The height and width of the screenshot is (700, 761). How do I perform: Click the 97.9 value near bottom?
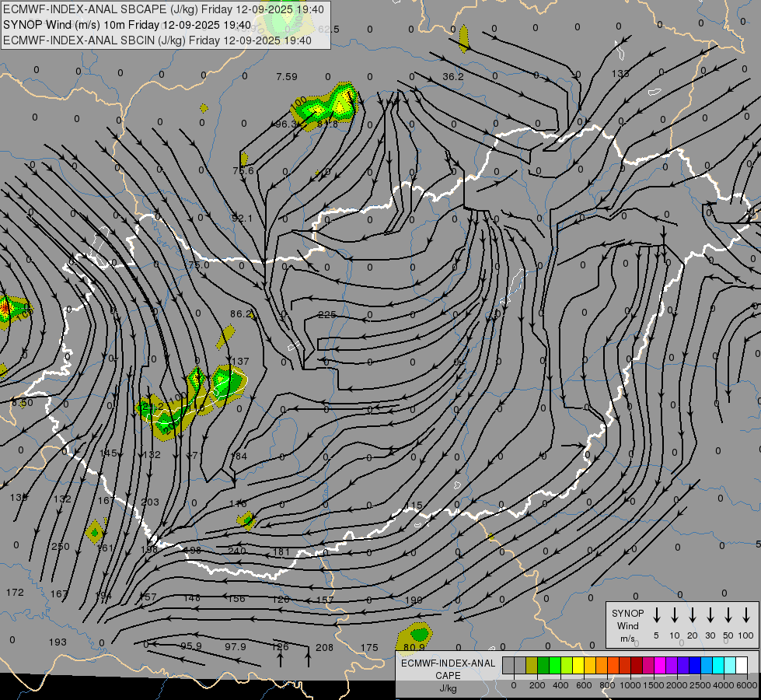click(x=236, y=646)
